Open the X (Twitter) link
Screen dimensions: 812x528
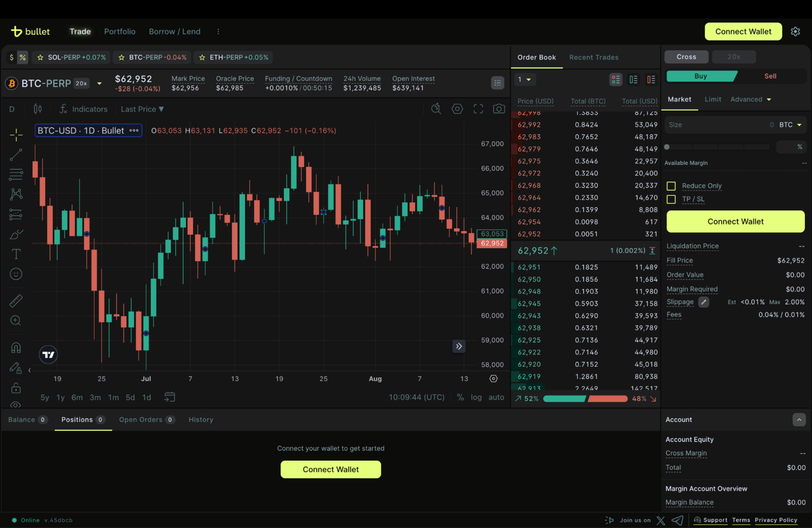(661, 520)
